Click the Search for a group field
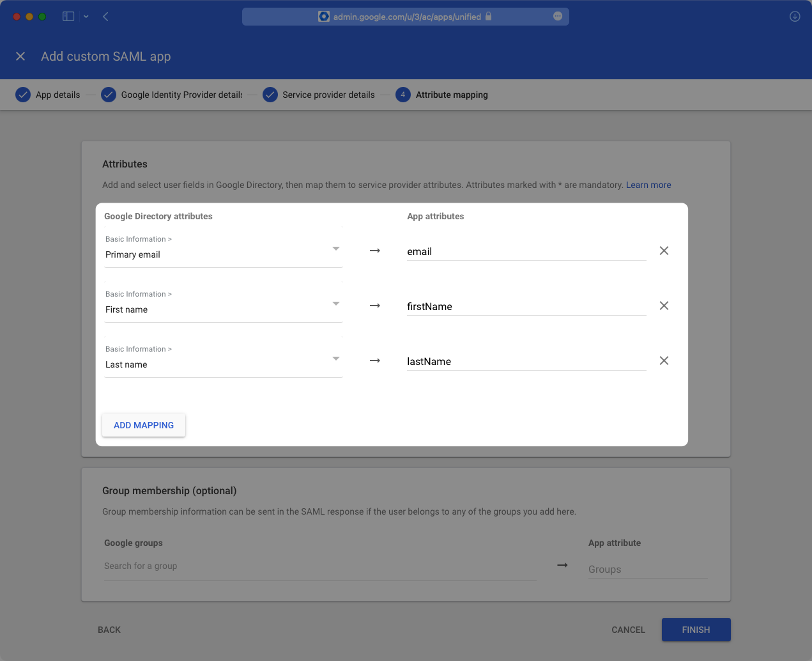The height and width of the screenshot is (661, 812). pyautogui.click(x=319, y=566)
